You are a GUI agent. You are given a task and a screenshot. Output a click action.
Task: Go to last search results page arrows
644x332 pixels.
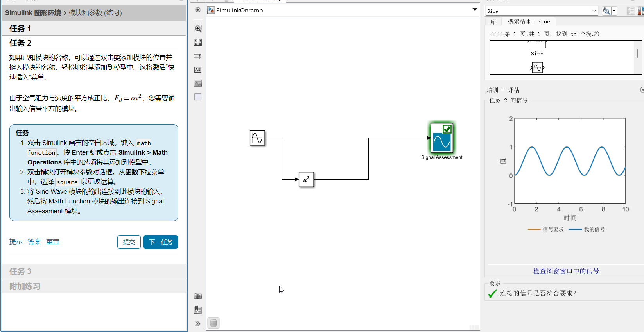click(x=500, y=34)
